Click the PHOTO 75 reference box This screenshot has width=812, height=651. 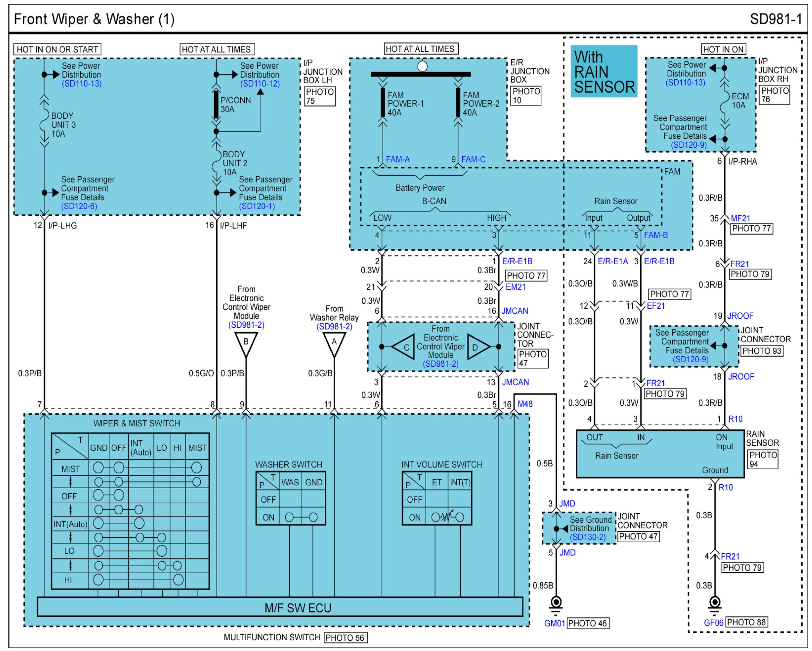tap(320, 97)
